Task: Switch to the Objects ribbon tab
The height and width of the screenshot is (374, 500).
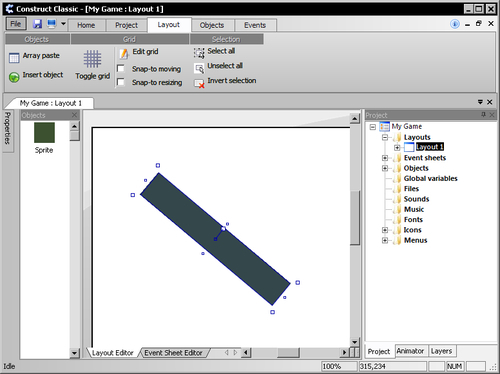Action: 212,25
